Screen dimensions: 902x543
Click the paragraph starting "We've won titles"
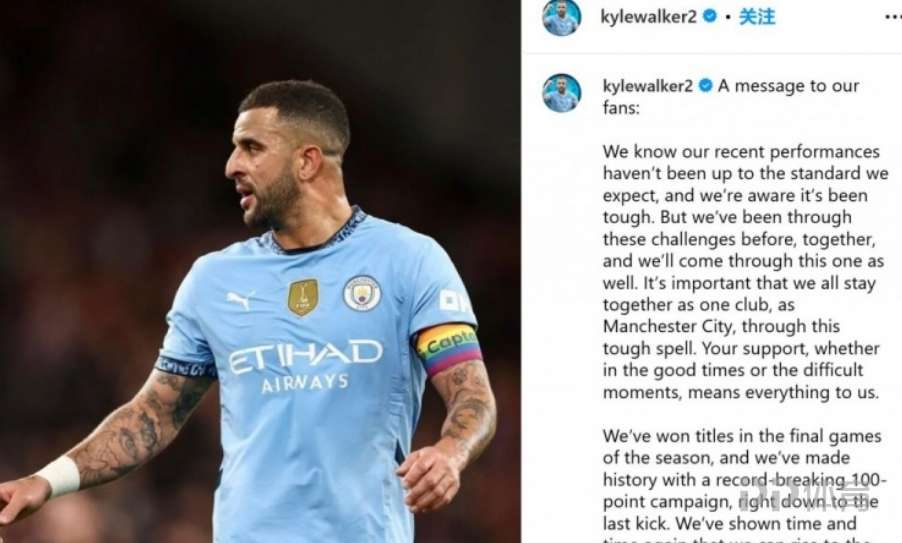[x=745, y=485]
